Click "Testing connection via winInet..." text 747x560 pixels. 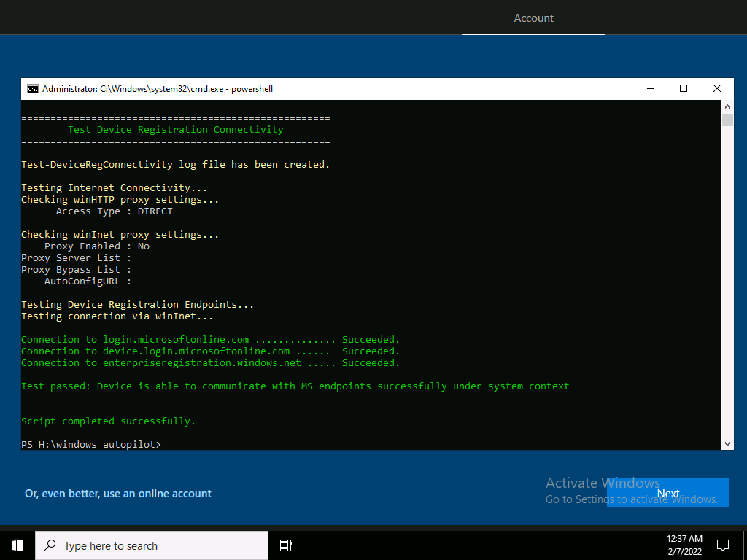pos(117,316)
